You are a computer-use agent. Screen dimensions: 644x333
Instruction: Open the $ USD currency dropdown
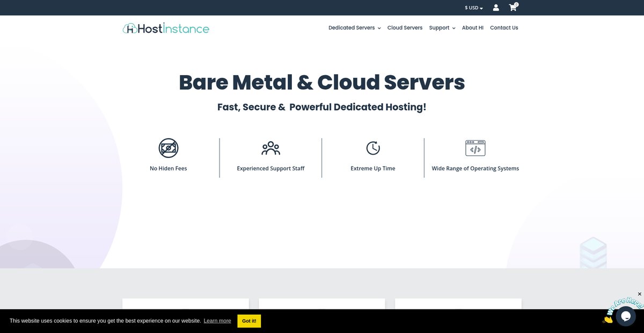474,8
